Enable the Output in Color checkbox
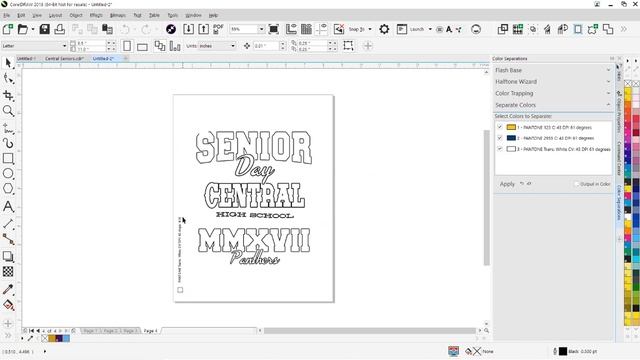The height and width of the screenshot is (360, 640). (577, 184)
